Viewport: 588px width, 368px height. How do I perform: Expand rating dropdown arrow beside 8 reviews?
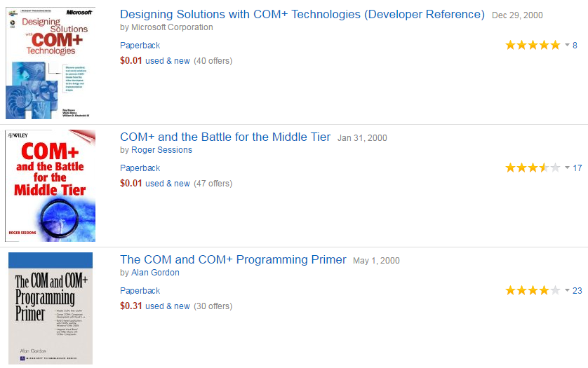point(567,45)
